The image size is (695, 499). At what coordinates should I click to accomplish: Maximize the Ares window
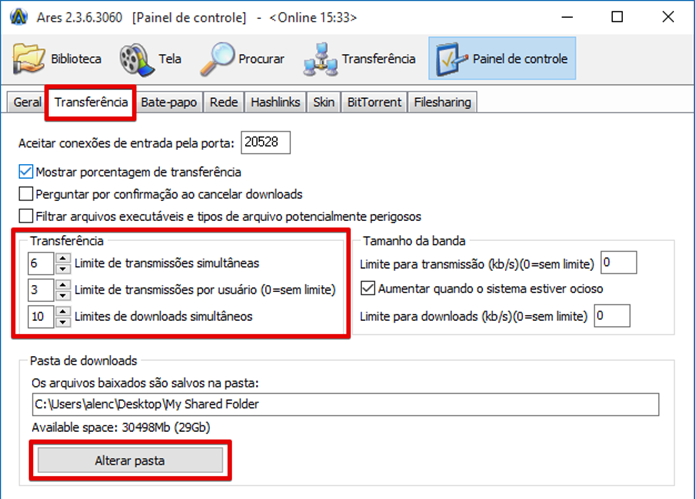click(x=617, y=17)
